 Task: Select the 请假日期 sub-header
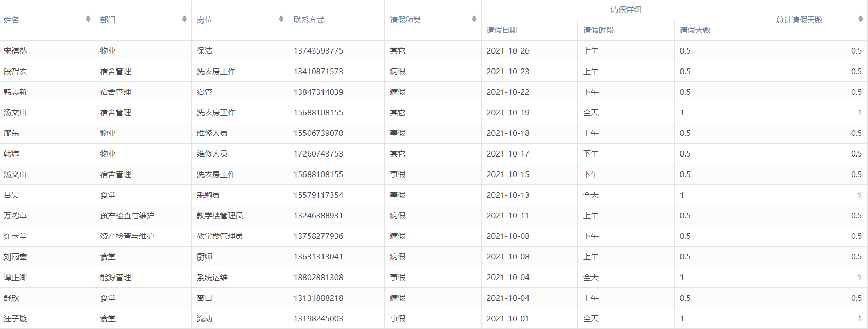pos(502,30)
